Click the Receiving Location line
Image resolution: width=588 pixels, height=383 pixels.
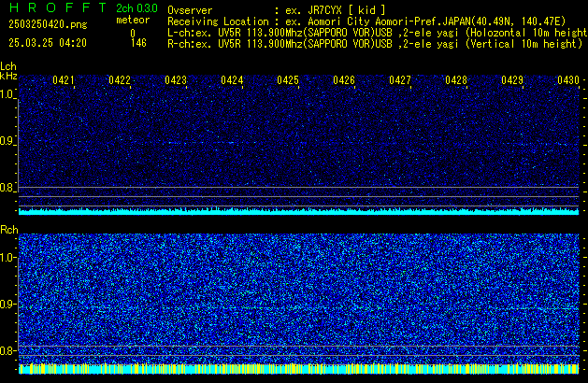tap(366, 21)
